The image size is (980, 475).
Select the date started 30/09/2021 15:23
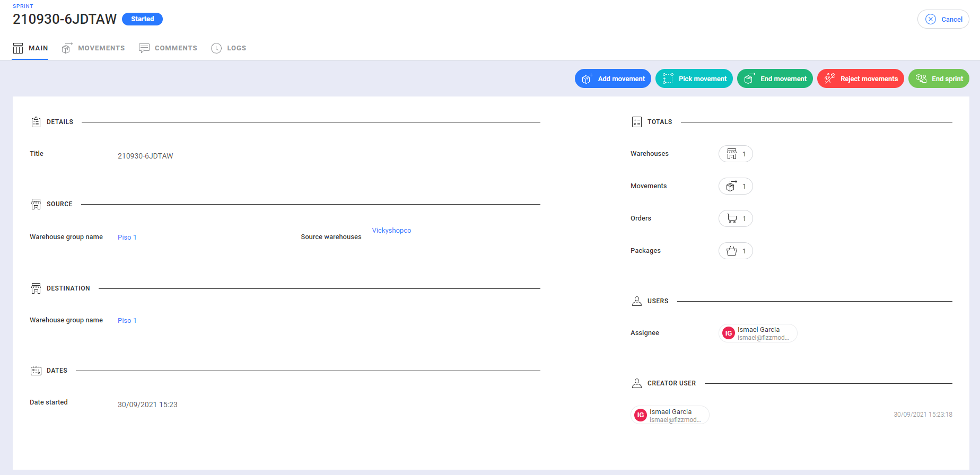tap(147, 404)
